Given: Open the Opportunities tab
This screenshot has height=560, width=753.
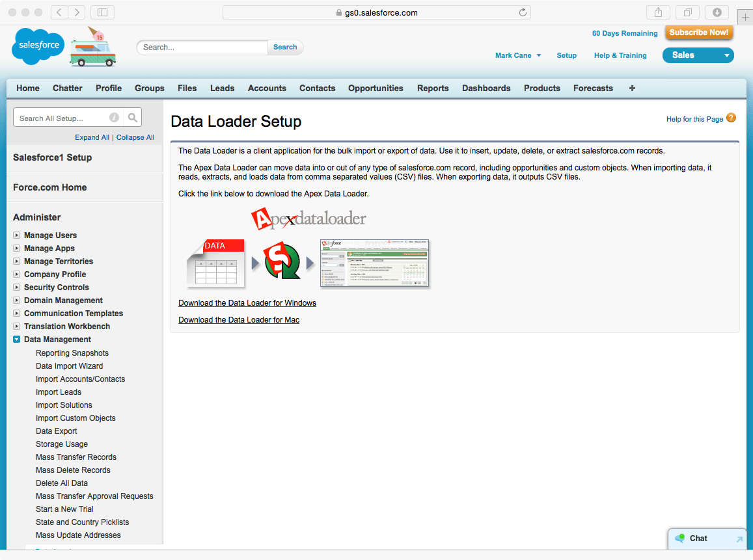Looking at the screenshot, I should [376, 88].
